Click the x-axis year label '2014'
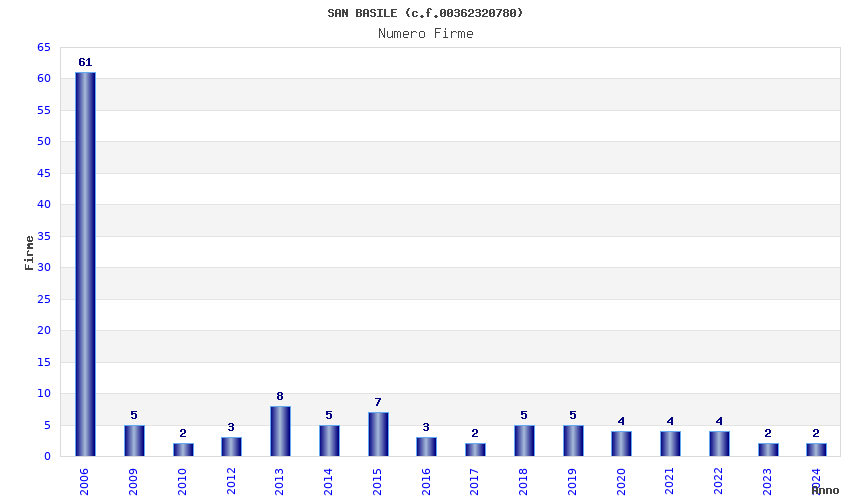Viewport: 850px width, 500px height. coord(328,482)
